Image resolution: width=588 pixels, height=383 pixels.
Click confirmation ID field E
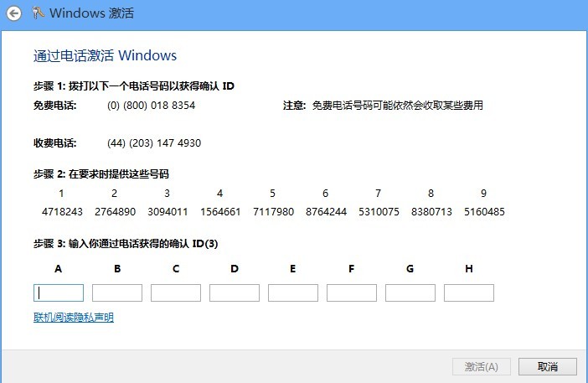[x=293, y=292]
